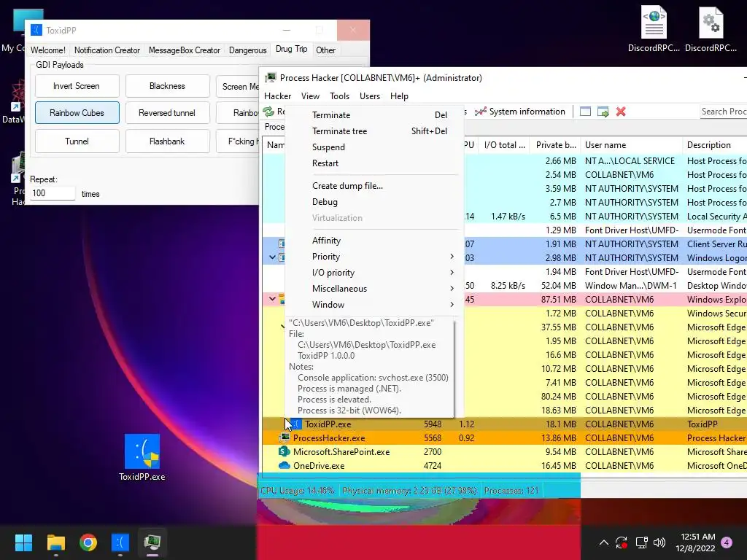Image resolution: width=747 pixels, height=560 pixels.
Task: Click the volume speaker tray icon
Action: coord(659,542)
